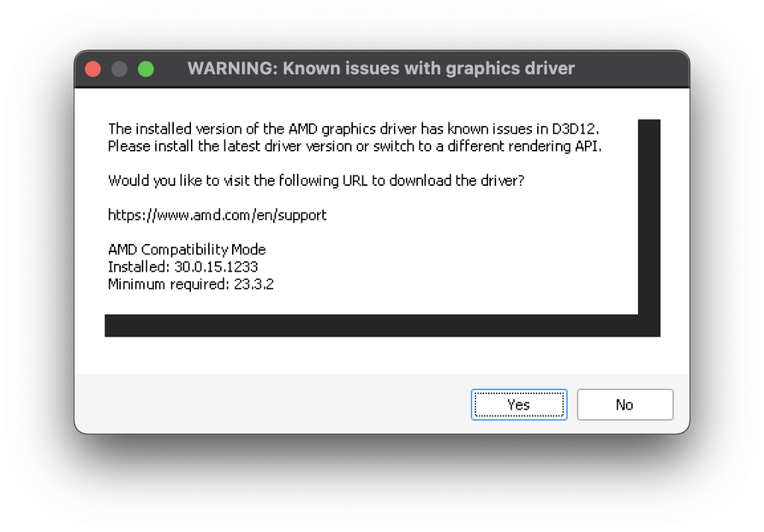Select the 'Installed: 30.0.15.1233' line
Screen dimensions: 764x532
click(183, 266)
